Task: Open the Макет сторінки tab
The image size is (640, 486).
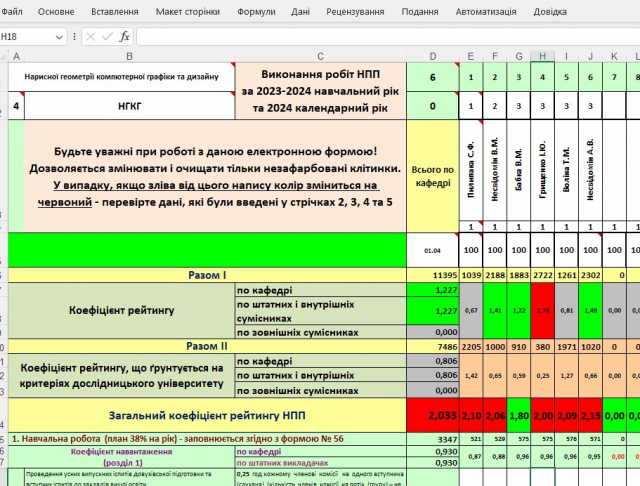Action: coord(188,11)
